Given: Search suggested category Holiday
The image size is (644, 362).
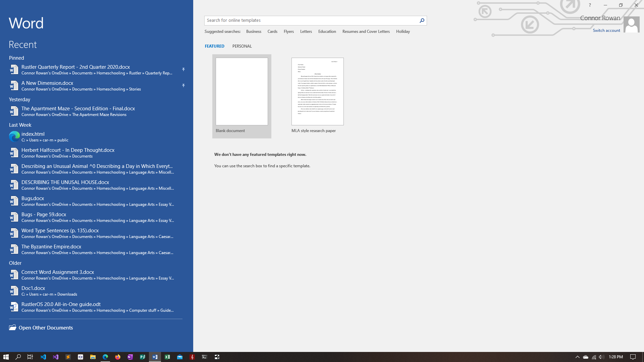Looking at the screenshot, I should pyautogui.click(x=403, y=32).
